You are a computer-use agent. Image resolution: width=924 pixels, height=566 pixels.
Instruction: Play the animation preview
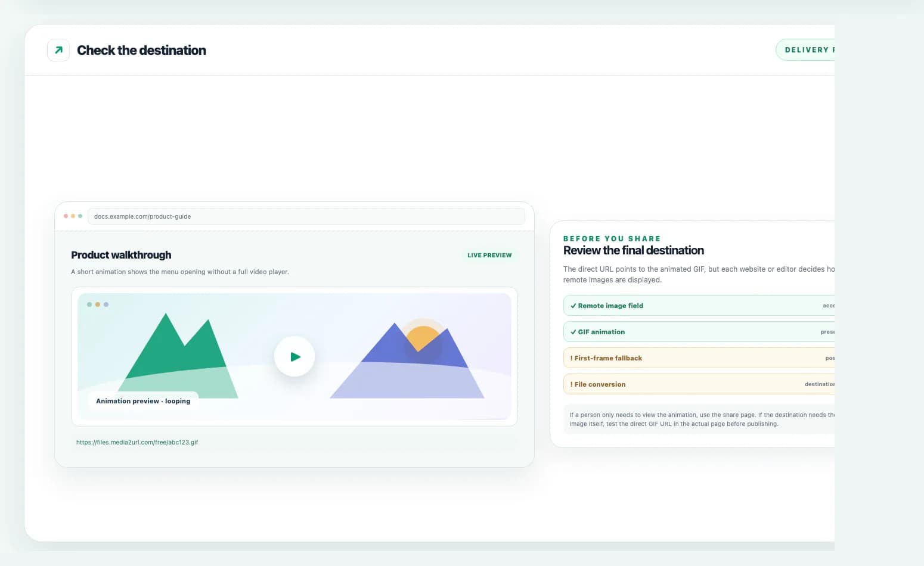click(294, 356)
